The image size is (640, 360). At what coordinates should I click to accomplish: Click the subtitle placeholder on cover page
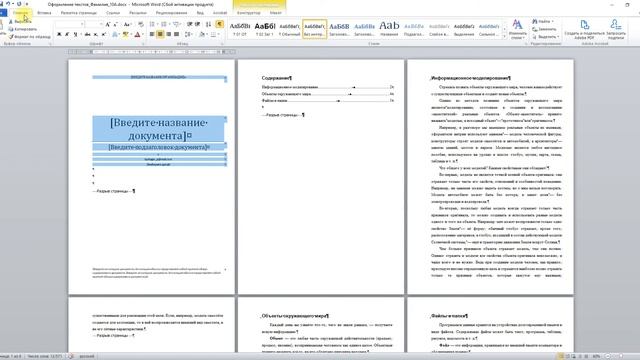pyautogui.click(x=158, y=147)
